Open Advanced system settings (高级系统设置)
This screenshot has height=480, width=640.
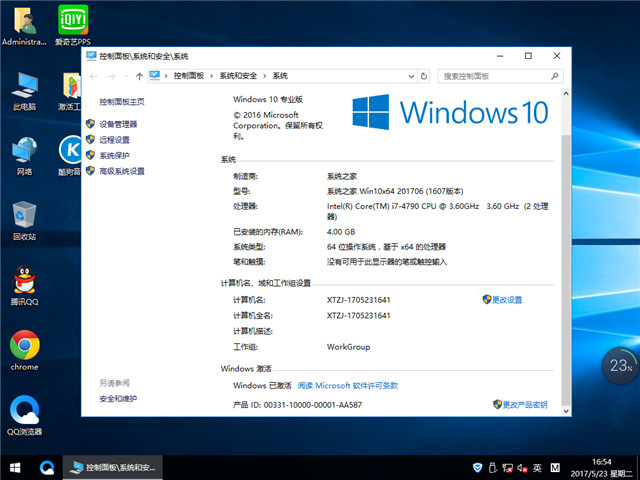[122, 171]
